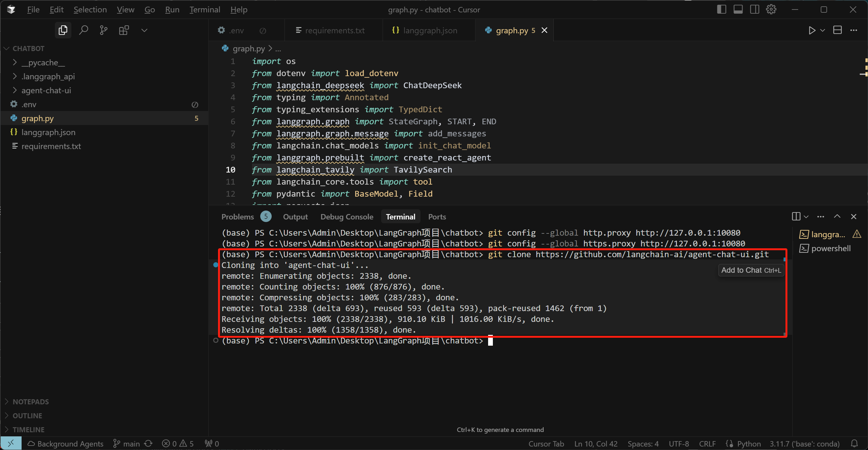Screen dimensions: 868x450
Task: Change indentation via Spaces: 4
Action: tap(643, 444)
